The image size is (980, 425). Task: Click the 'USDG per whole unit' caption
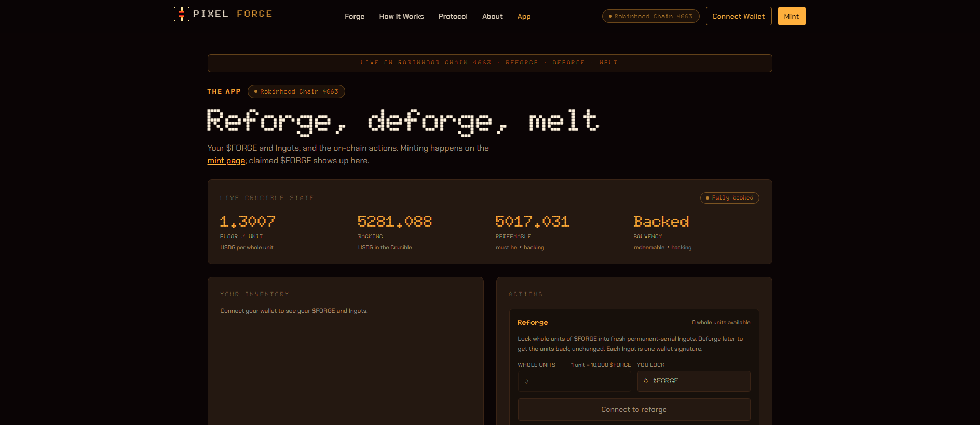247,248
